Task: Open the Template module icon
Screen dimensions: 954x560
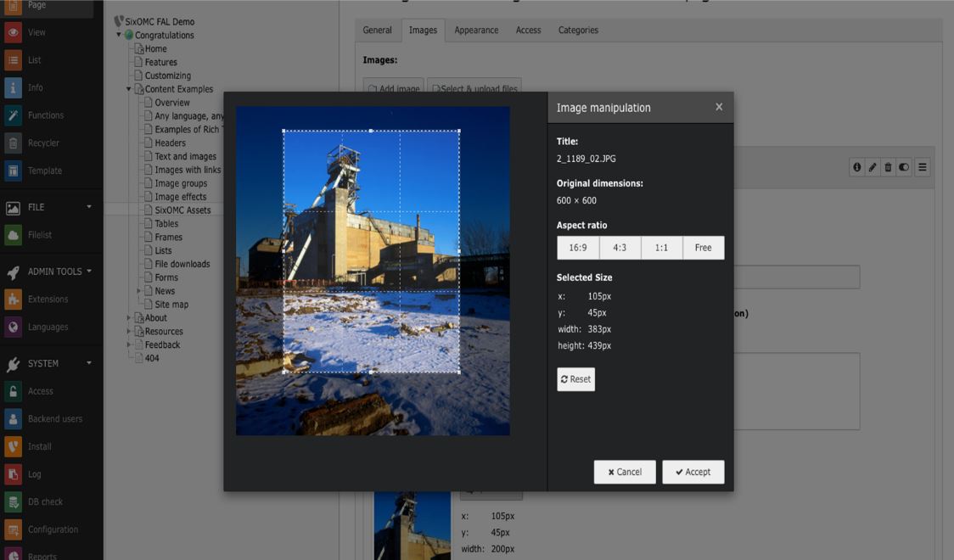Action: pos(13,171)
